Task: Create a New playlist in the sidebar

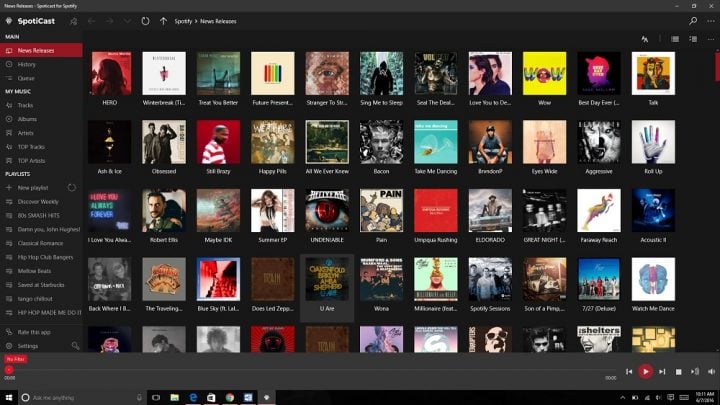Action: click(x=33, y=188)
